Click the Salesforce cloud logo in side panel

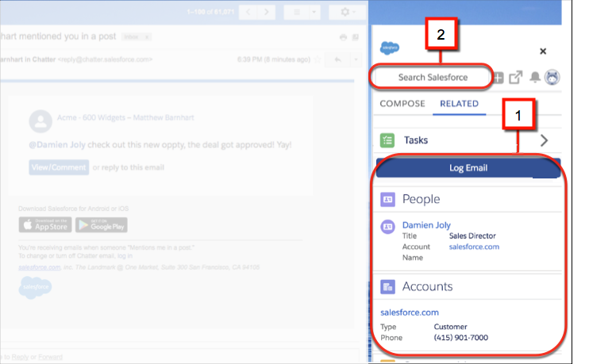coord(390,48)
